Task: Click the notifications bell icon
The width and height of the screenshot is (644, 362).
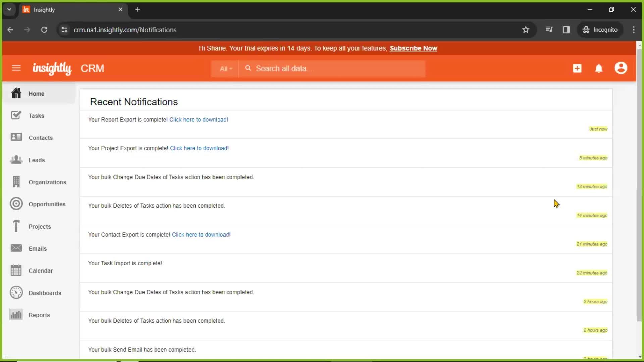Action: [x=599, y=68]
